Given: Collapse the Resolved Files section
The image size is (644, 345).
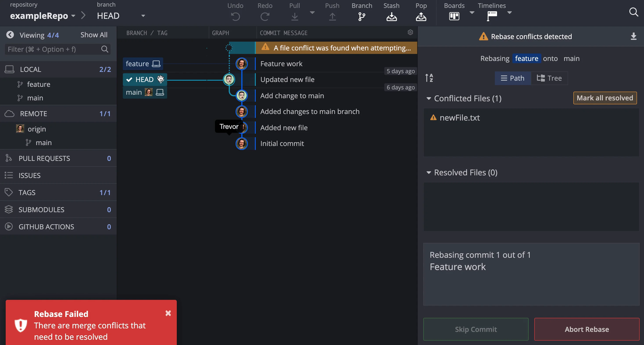Looking at the screenshot, I should point(429,173).
